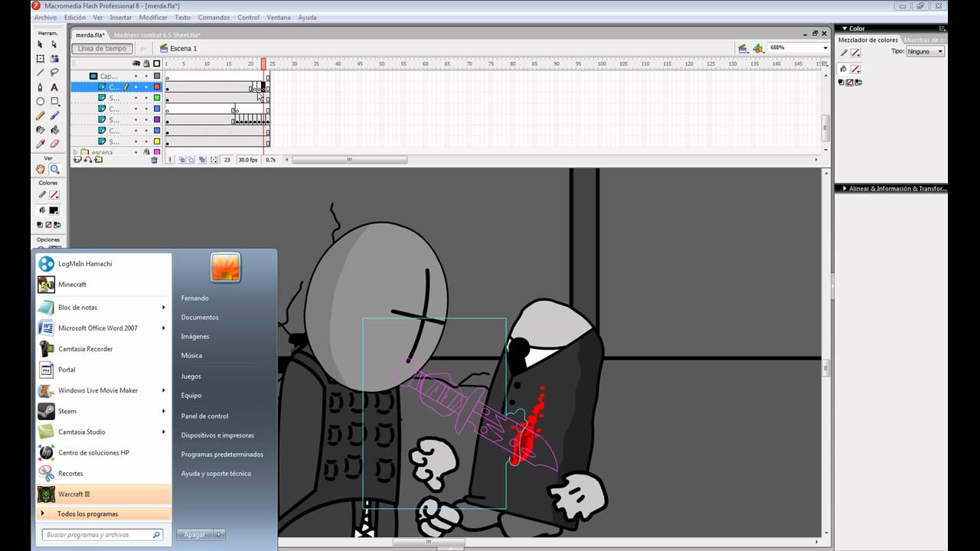Select the Oval tool

pyautogui.click(x=41, y=101)
